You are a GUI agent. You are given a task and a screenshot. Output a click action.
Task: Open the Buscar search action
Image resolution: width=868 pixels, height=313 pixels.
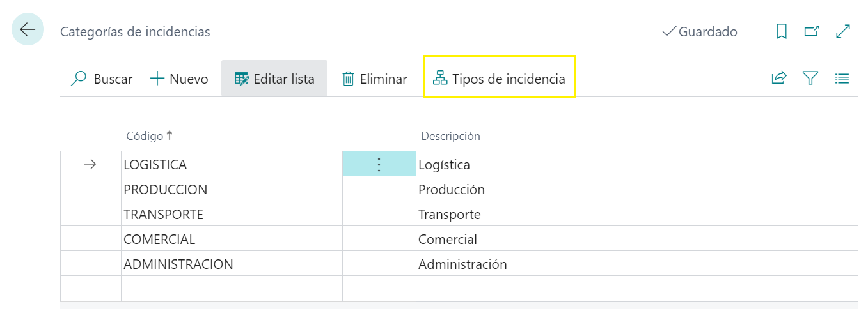102,79
